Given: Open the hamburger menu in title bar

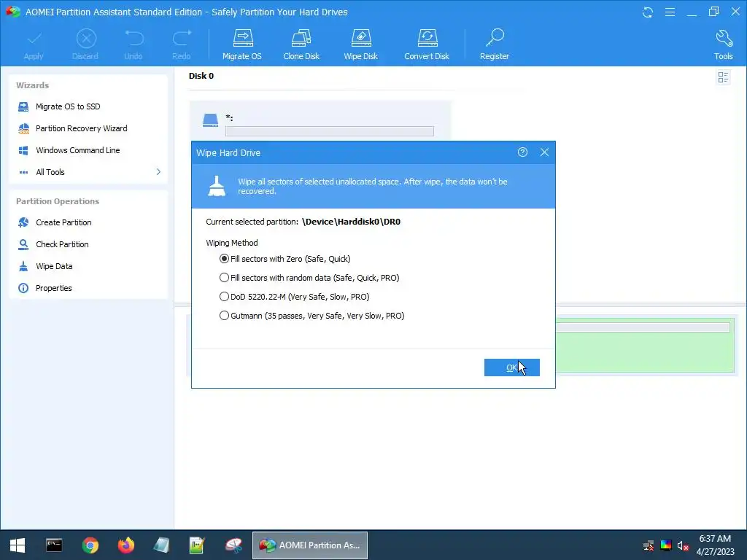Looking at the screenshot, I should 670,12.
